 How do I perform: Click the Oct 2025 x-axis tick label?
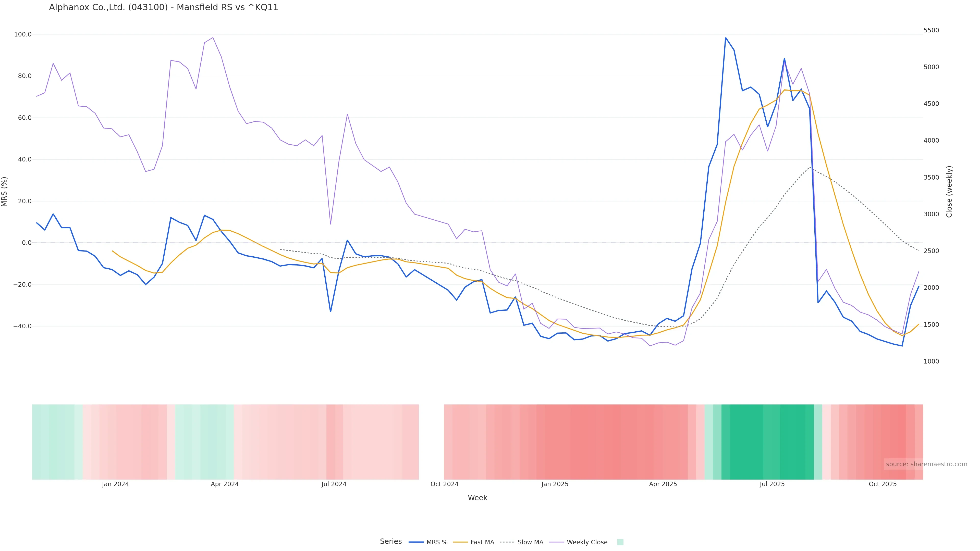tap(883, 484)
